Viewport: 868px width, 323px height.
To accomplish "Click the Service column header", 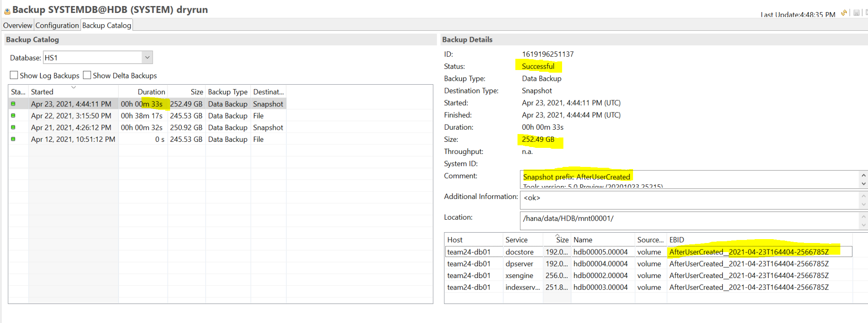I will click(x=523, y=240).
